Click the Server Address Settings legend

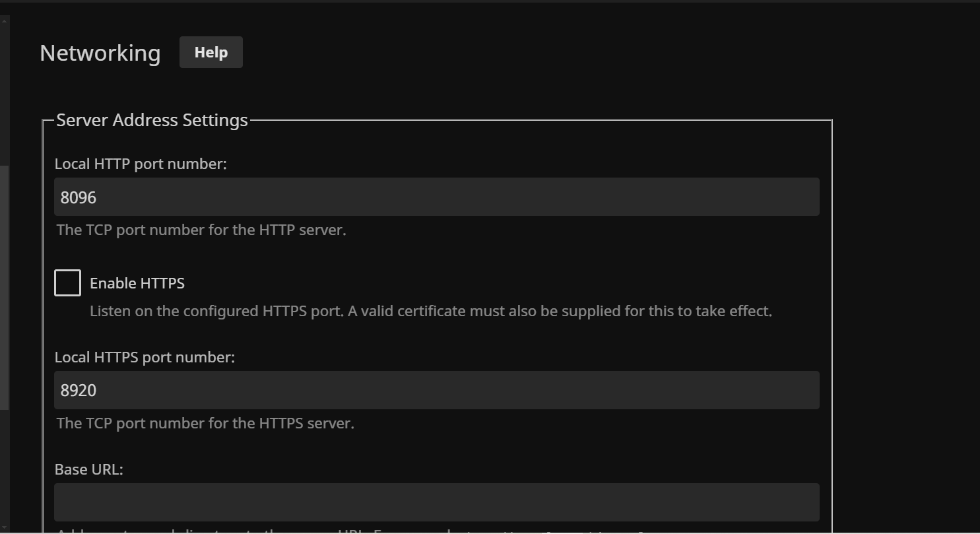[152, 120]
